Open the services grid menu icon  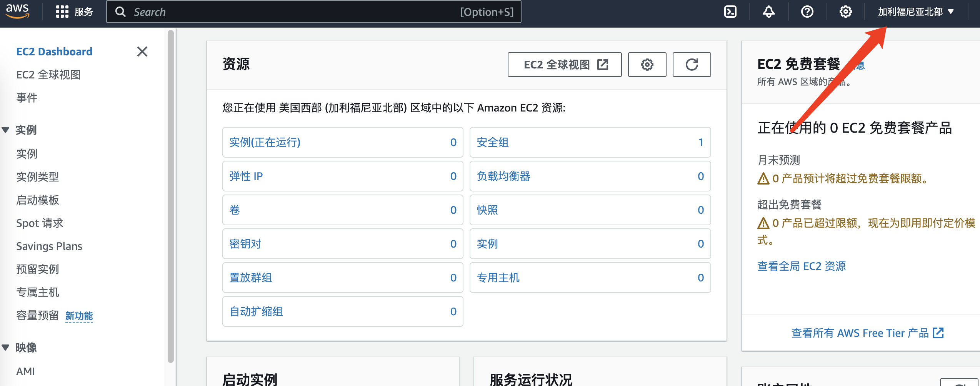pyautogui.click(x=62, y=12)
